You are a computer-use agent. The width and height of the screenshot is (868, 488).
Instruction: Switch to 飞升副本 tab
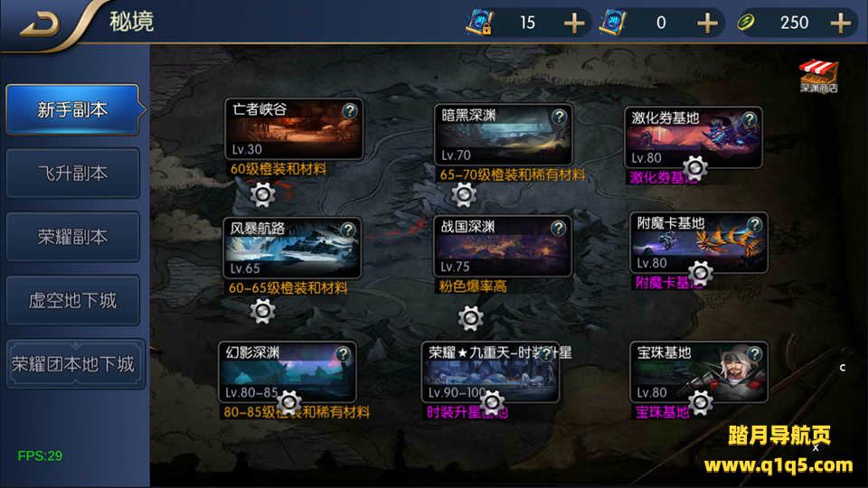coord(72,174)
